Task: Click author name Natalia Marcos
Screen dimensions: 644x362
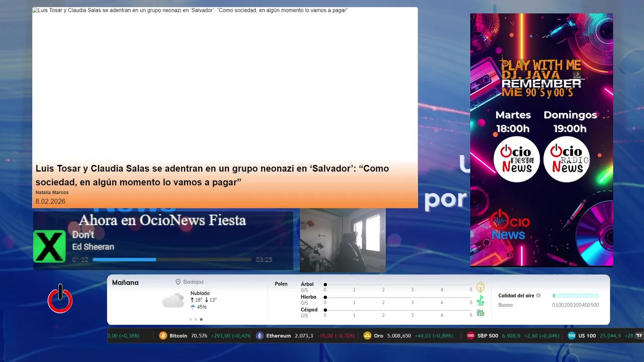Action: (52, 193)
